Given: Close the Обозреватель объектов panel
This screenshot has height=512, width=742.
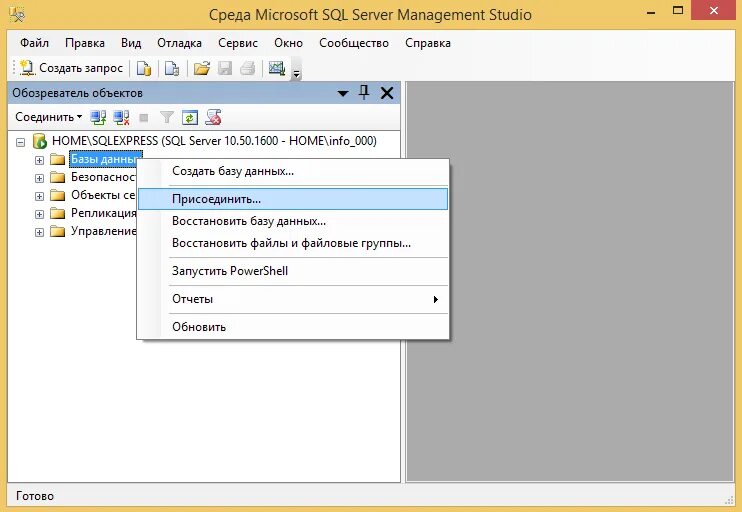Looking at the screenshot, I should coord(387,93).
